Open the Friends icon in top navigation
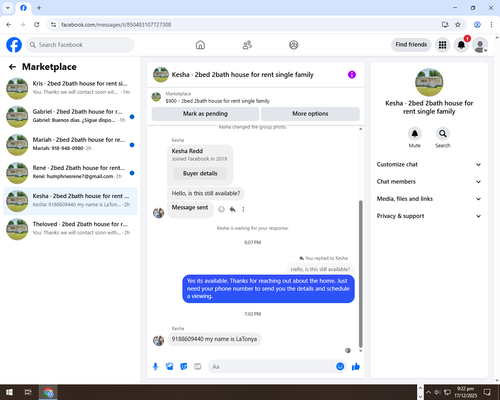The width and height of the screenshot is (500, 400). [x=247, y=45]
